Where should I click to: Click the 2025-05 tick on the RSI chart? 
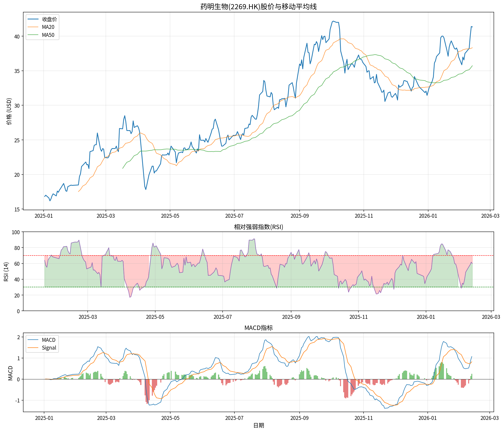[x=155, y=317]
